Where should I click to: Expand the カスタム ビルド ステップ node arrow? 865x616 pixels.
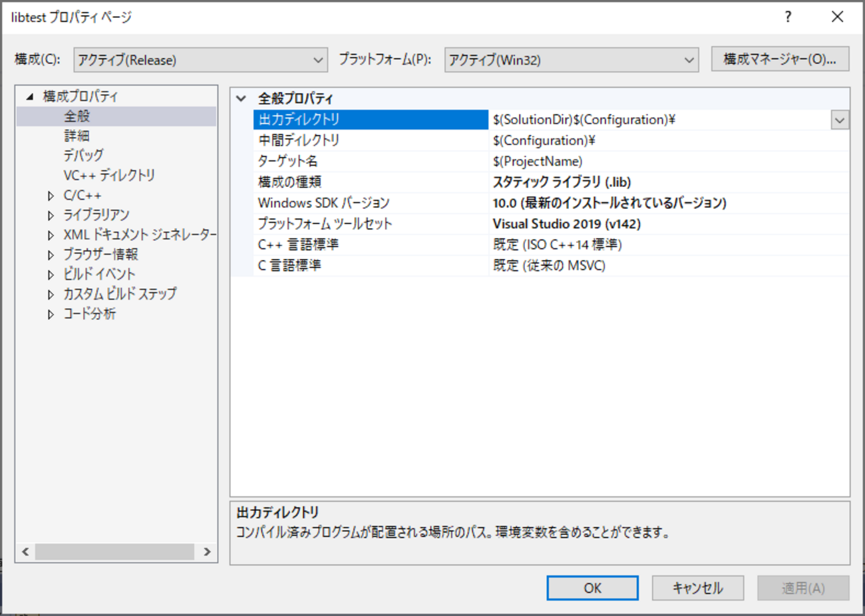pos(51,294)
